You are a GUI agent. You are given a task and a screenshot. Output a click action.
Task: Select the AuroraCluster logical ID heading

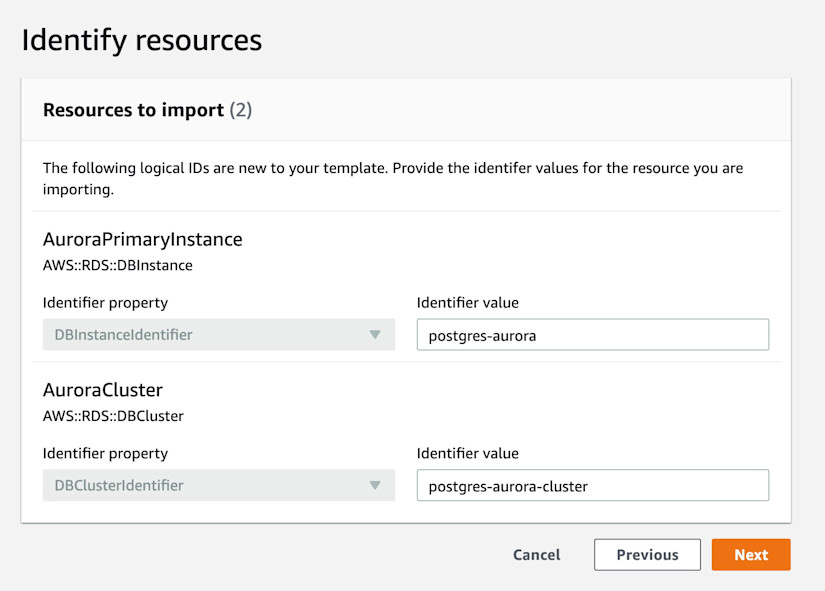tap(103, 390)
